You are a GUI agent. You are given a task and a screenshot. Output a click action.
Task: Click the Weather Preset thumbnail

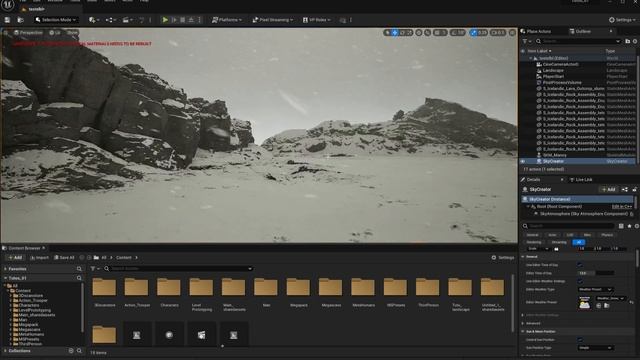pos(584,303)
